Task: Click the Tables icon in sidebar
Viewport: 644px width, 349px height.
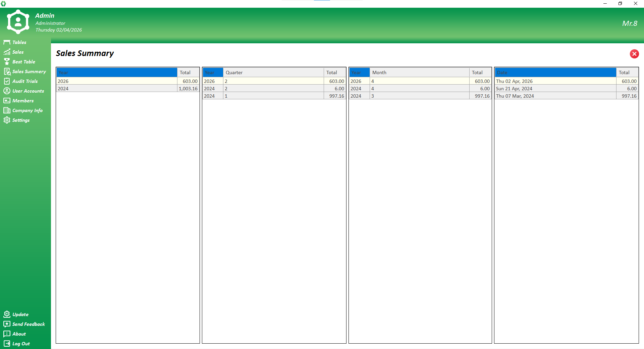Action: [7, 42]
